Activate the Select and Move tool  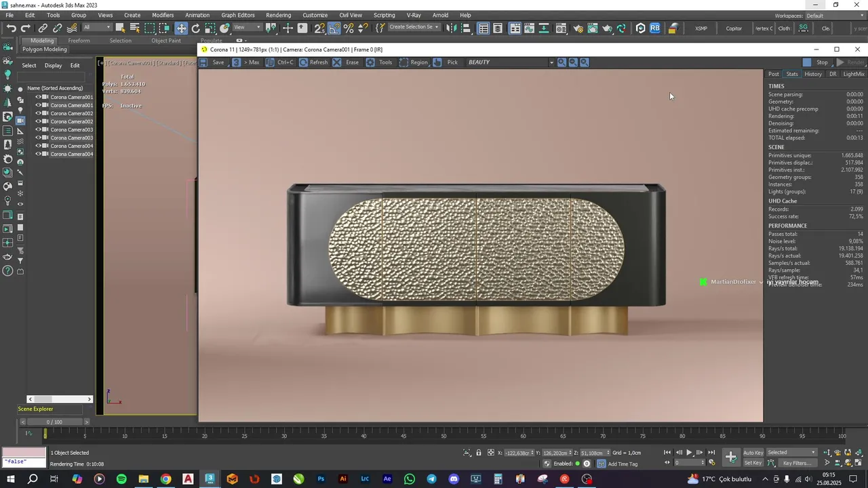[181, 28]
